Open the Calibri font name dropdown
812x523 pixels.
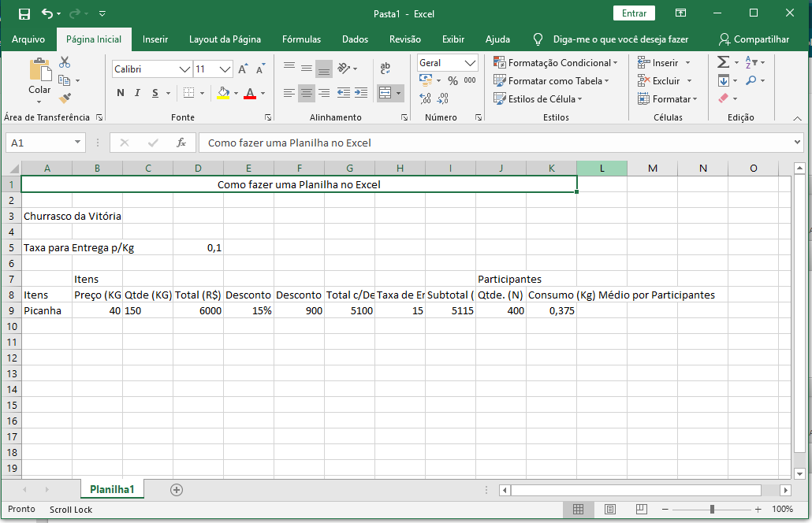[x=186, y=69]
